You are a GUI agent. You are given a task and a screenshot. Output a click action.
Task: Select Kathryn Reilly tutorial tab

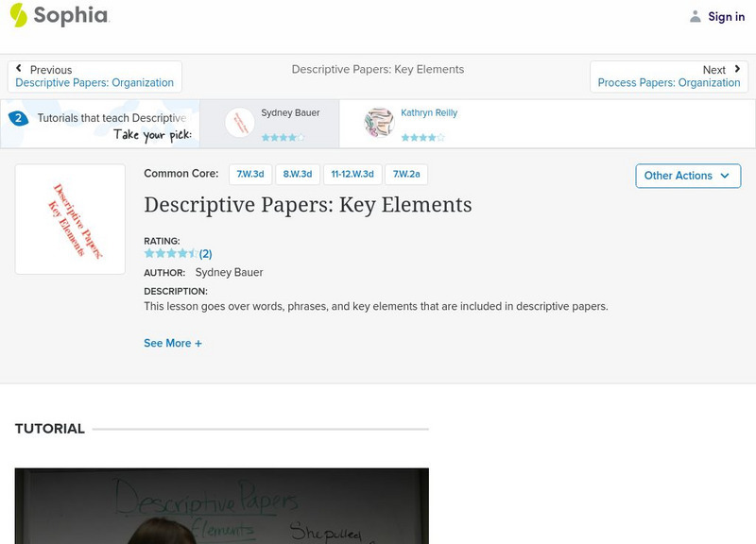pyautogui.click(x=410, y=124)
